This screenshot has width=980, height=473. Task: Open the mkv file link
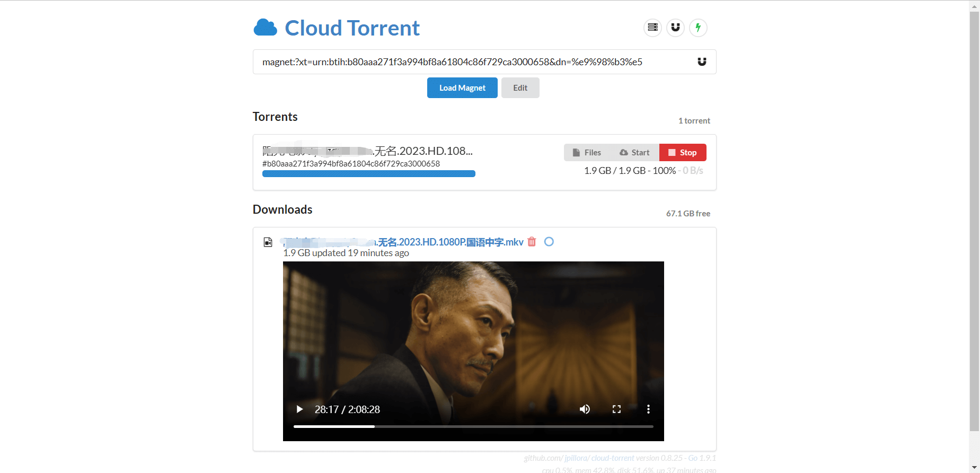tap(449, 242)
